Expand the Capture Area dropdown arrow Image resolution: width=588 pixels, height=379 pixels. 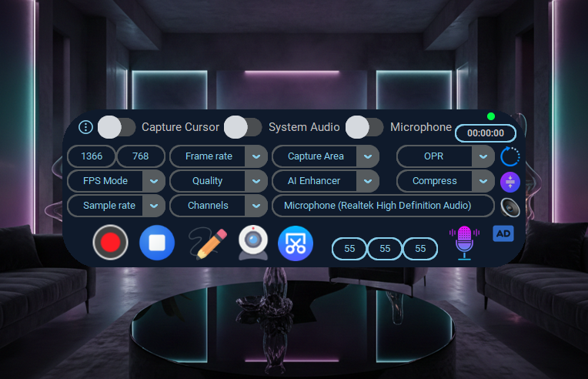368,156
